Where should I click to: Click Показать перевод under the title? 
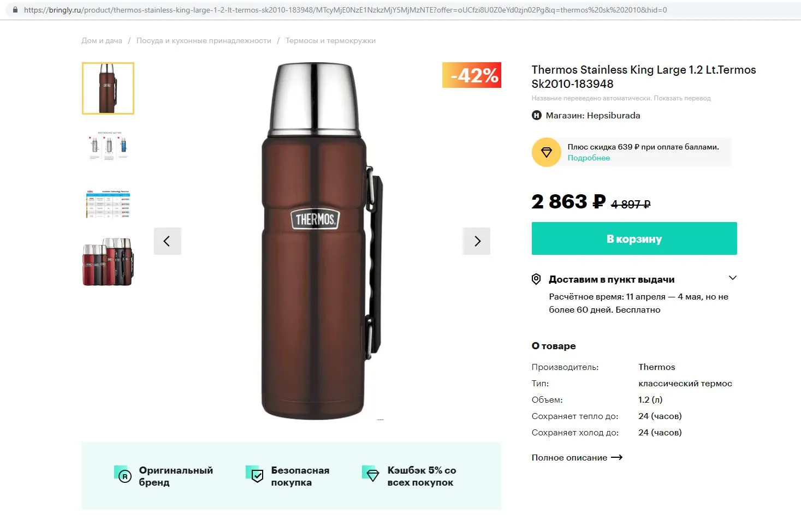pyautogui.click(x=682, y=98)
